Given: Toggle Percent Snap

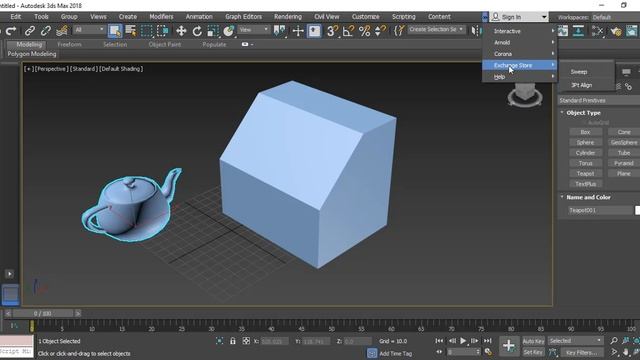Looking at the screenshot, I should tap(364, 31).
